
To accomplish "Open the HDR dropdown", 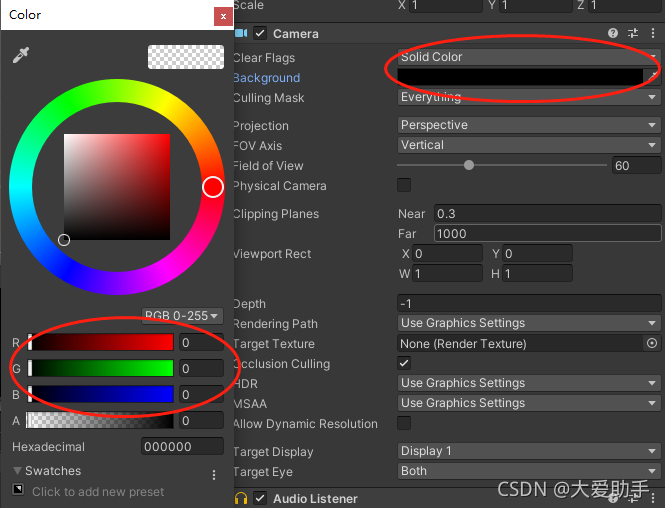I will (x=529, y=383).
